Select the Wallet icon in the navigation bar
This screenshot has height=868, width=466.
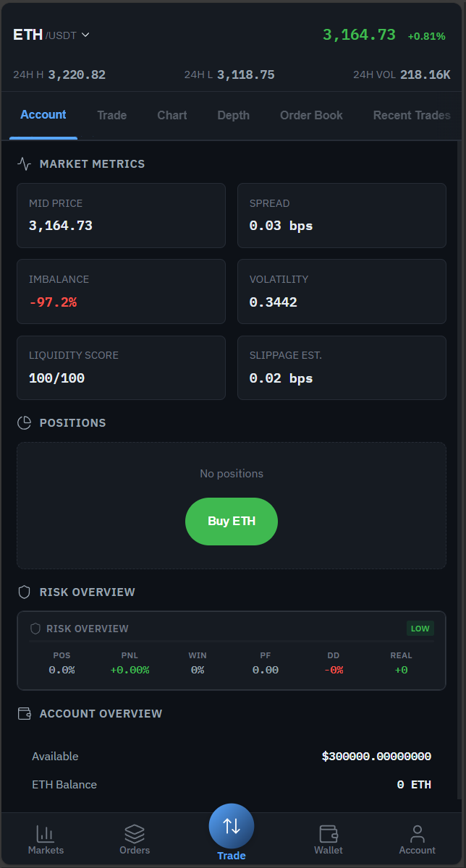329,833
